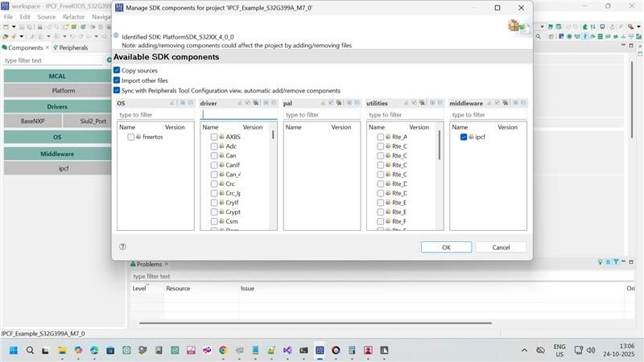This screenshot has height=362, width=644.
Task: Click deselect all icon in utilities panel header
Action: (422, 103)
